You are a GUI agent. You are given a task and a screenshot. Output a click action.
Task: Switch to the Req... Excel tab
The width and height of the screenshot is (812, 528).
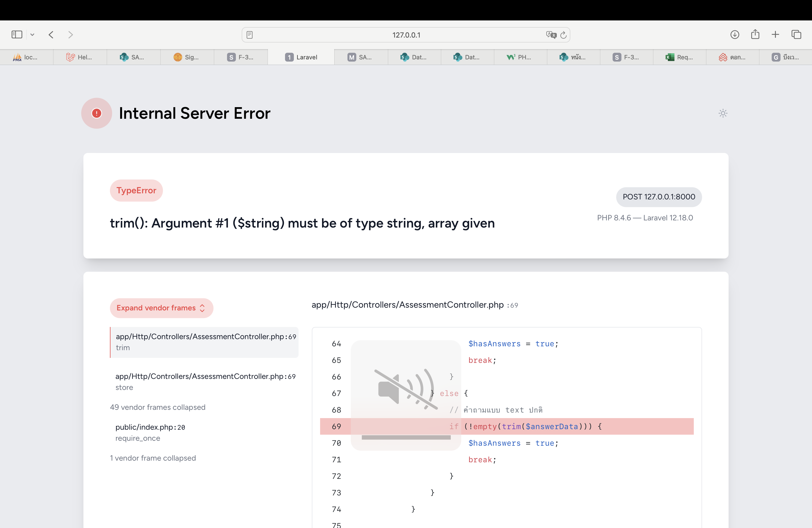[x=679, y=57]
